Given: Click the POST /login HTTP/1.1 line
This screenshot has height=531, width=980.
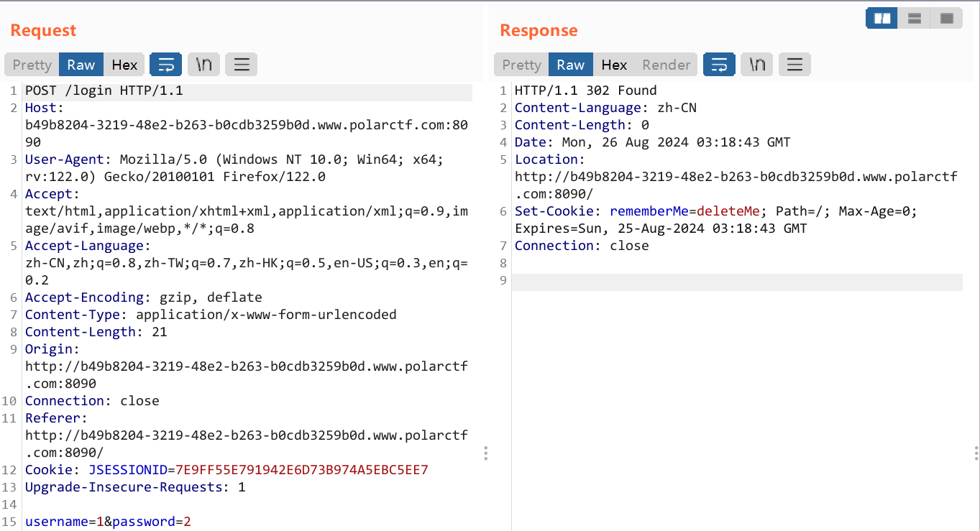Looking at the screenshot, I should pos(104,91).
